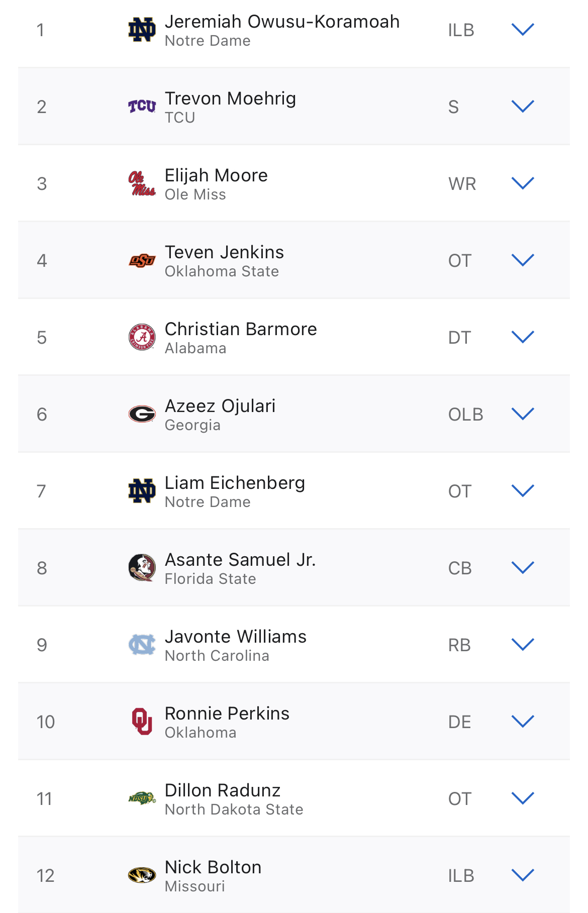Screen dimensions: 588x913
Task: Expand details for Jeremiah Owusu-Koramoah
Action: tap(523, 30)
